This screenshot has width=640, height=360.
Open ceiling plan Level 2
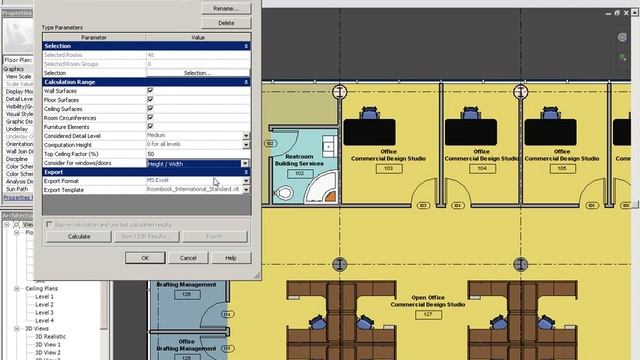(x=44, y=304)
